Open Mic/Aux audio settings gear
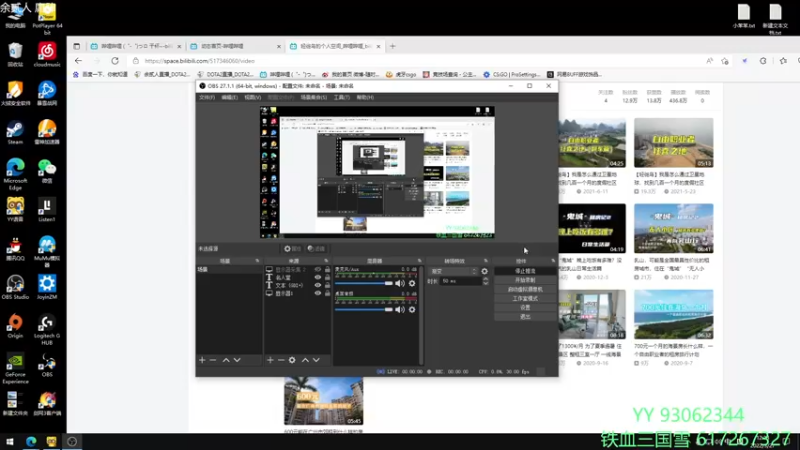Screen dimensions: 800x450 tap(412, 283)
